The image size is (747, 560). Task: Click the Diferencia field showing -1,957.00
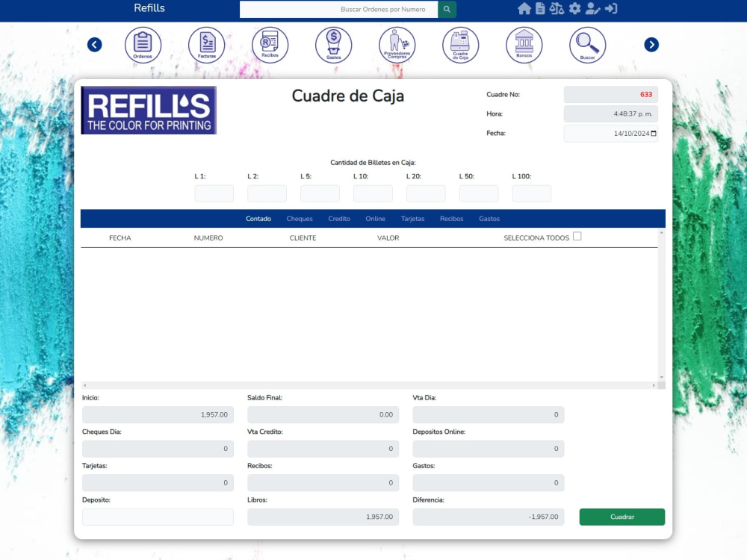489,517
